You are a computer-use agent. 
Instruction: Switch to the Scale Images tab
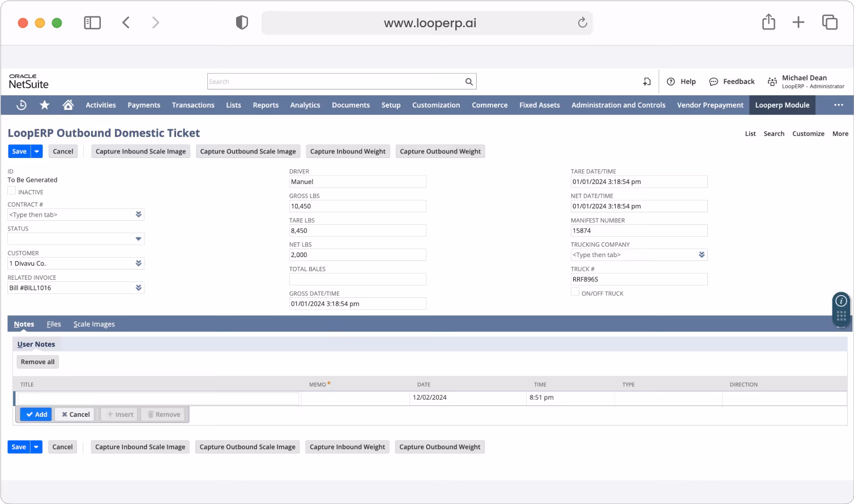coord(94,324)
